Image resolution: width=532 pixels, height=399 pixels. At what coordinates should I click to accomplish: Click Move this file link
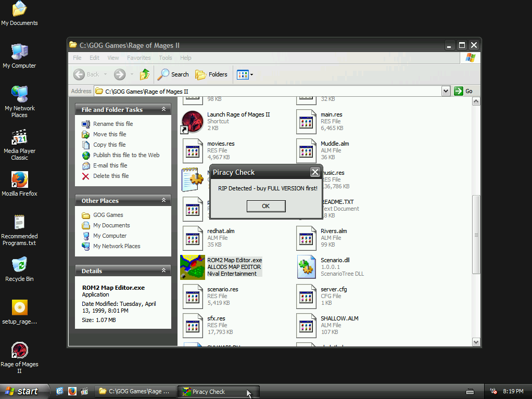110,134
